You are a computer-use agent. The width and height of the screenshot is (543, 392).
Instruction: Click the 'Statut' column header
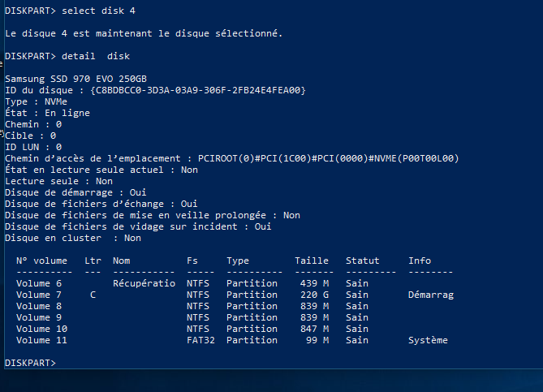click(363, 261)
